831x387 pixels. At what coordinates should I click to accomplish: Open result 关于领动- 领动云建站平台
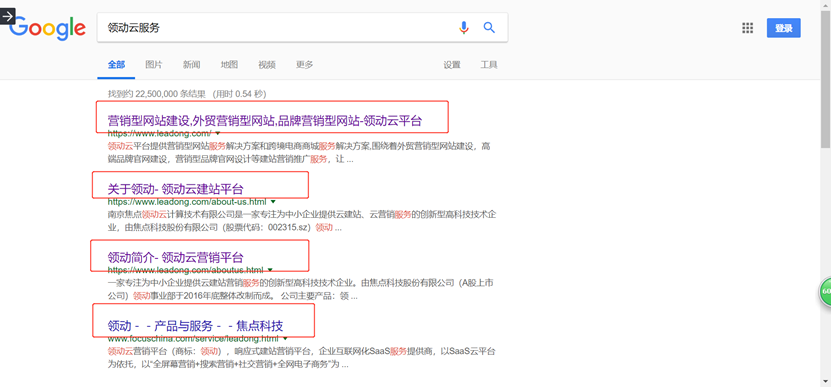[x=175, y=188]
